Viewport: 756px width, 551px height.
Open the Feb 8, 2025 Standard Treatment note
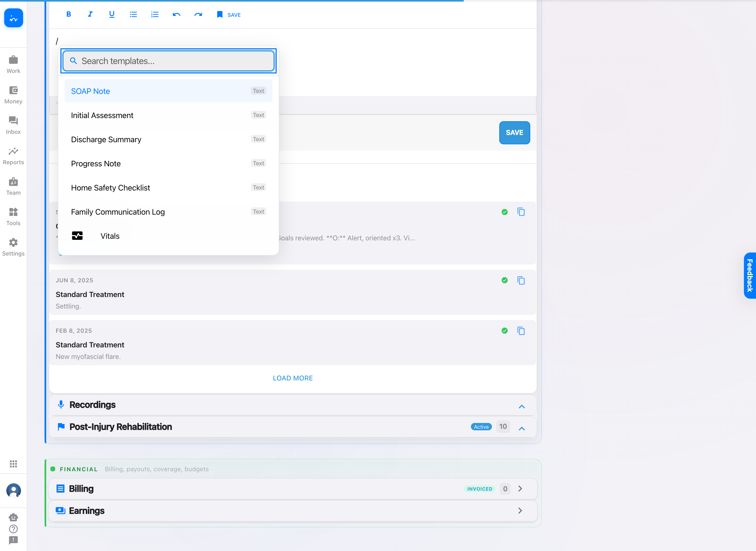(x=293, y=343)
